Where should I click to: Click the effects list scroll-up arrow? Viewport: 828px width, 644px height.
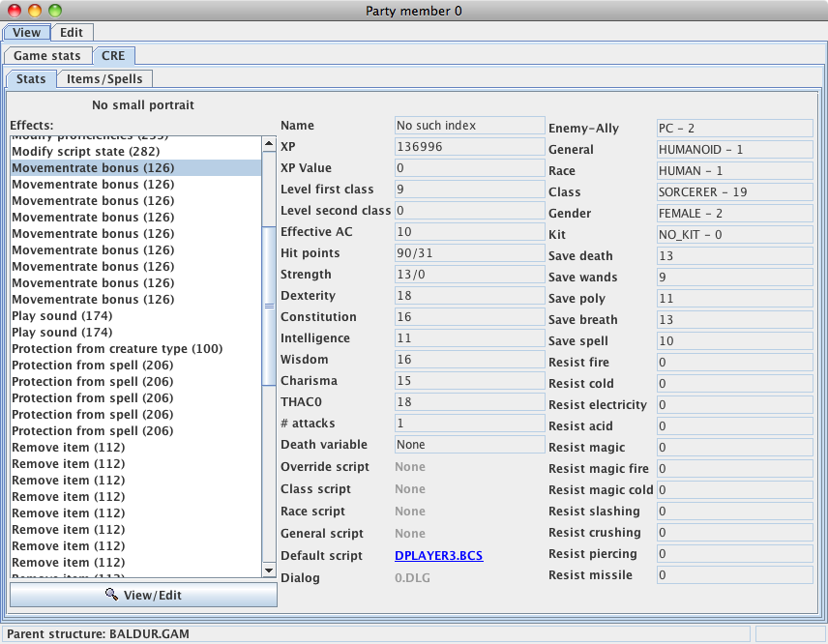(270, 144)
